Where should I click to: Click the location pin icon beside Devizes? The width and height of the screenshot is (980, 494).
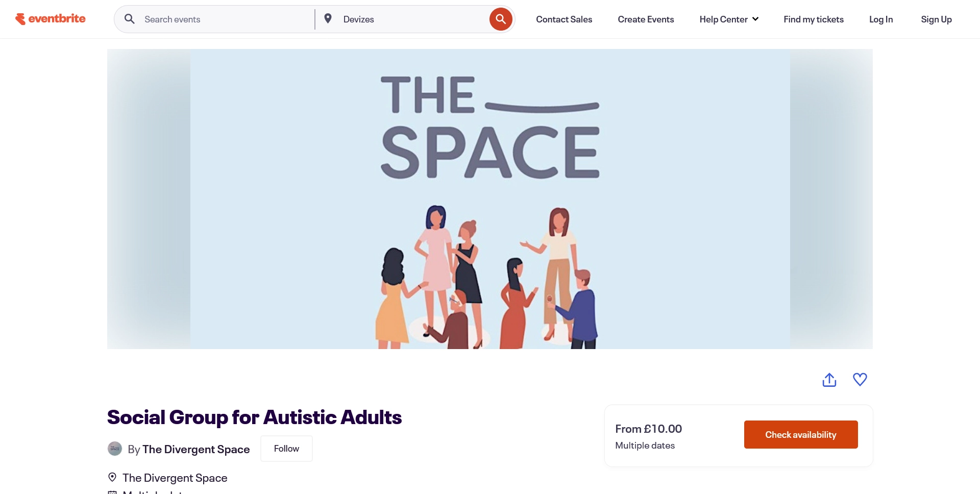(x=328, y=19)
